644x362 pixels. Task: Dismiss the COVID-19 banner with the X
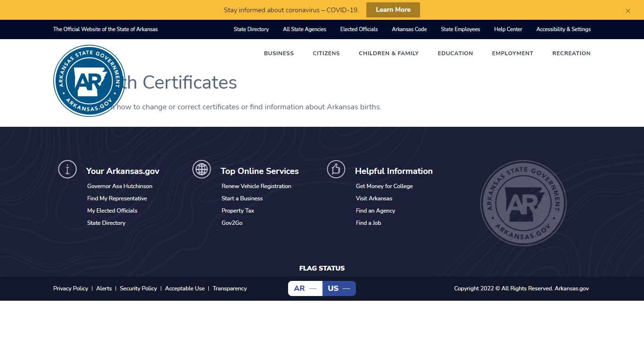[x=628, y=11]
